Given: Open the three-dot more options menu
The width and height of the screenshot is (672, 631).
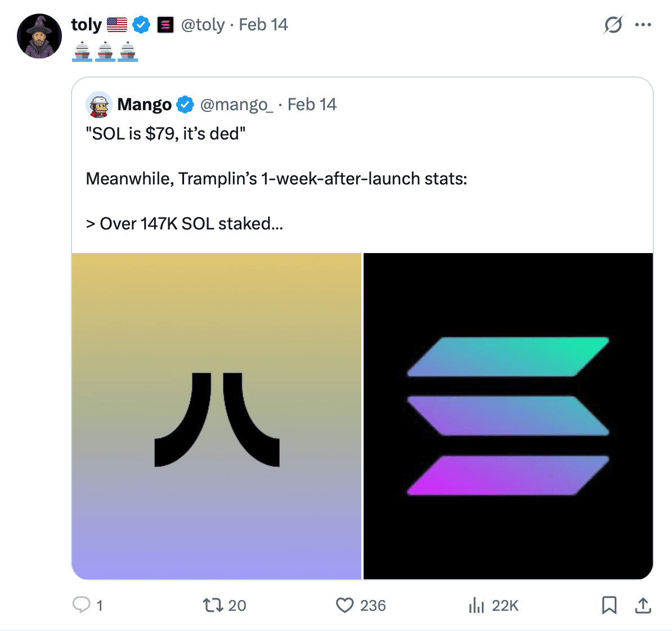Looking at the screenshot, I should [x=643, y=25].
